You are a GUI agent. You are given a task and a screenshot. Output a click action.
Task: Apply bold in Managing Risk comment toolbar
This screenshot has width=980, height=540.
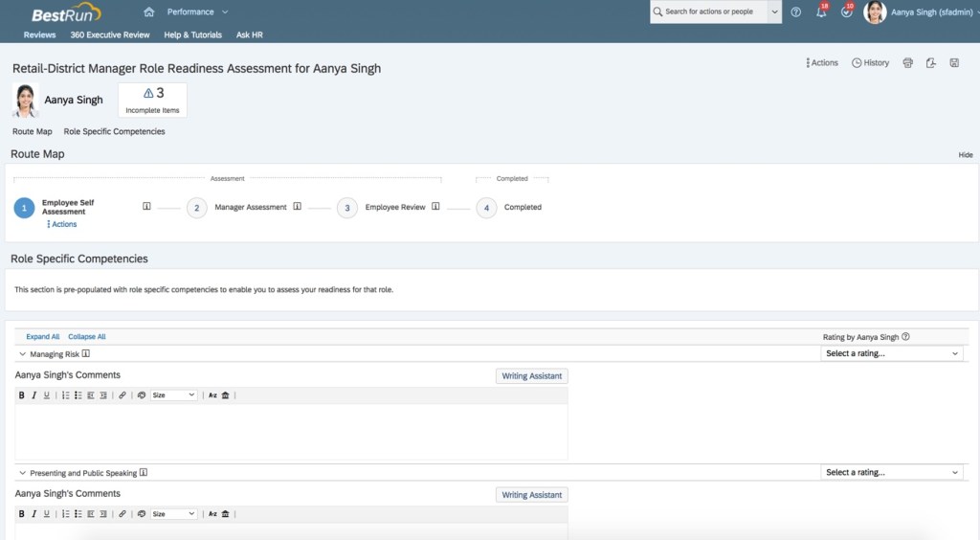[x=22, y=395]
